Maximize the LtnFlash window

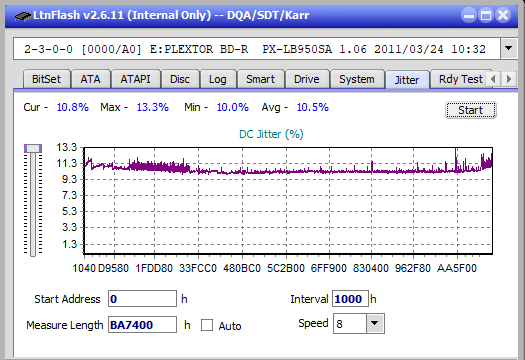click(486, 15)
